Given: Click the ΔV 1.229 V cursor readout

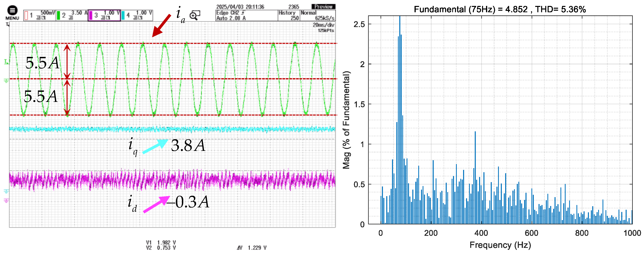Looking at the screenshot, I should (x=252, y=248).
